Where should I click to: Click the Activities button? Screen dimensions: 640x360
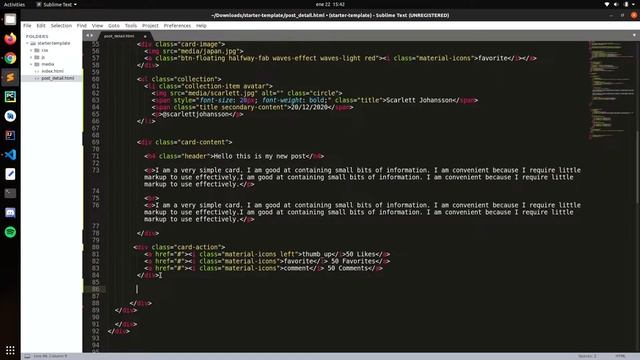pyautogui.click(x=14, y=4)
